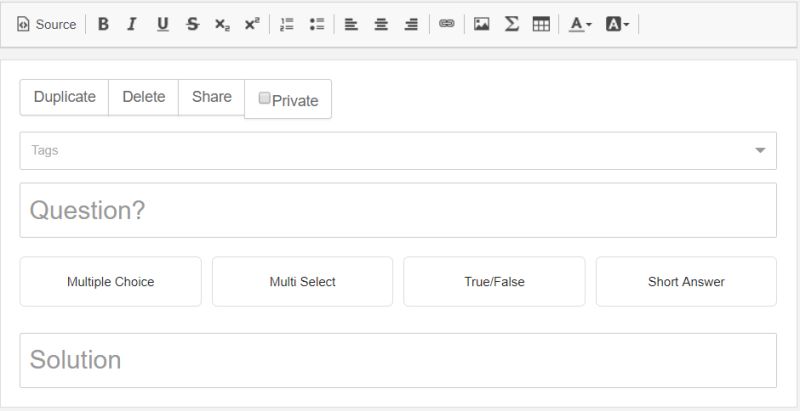The width and height of the screenshot is (800, 411).
Task: Open the text color dropdown
Action: point(580,24)
